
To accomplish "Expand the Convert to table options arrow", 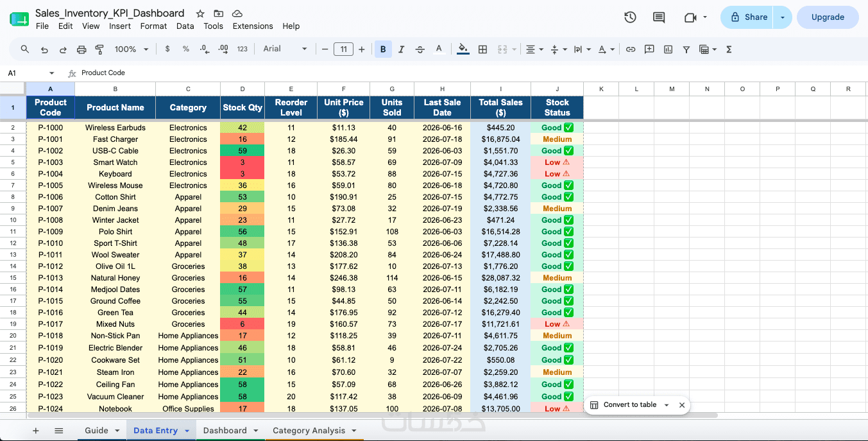I will [667, 405].
